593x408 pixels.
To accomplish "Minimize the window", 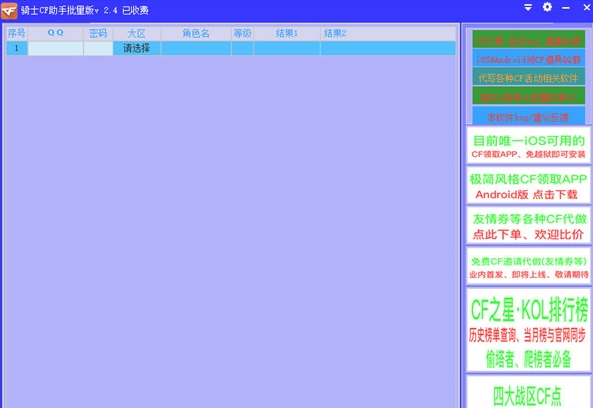I will pyautogui.click(x=566, y=8).
